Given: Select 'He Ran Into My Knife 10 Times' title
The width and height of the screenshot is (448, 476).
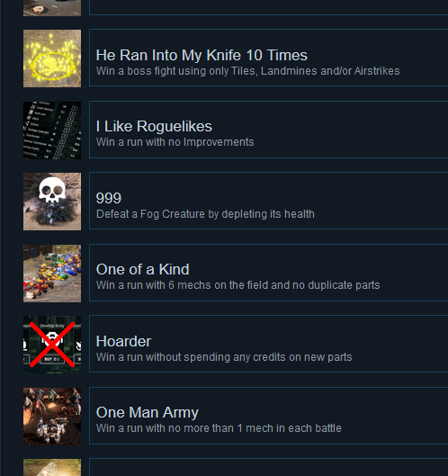Looking at the screenshot, I should click(x=202, y=55).
